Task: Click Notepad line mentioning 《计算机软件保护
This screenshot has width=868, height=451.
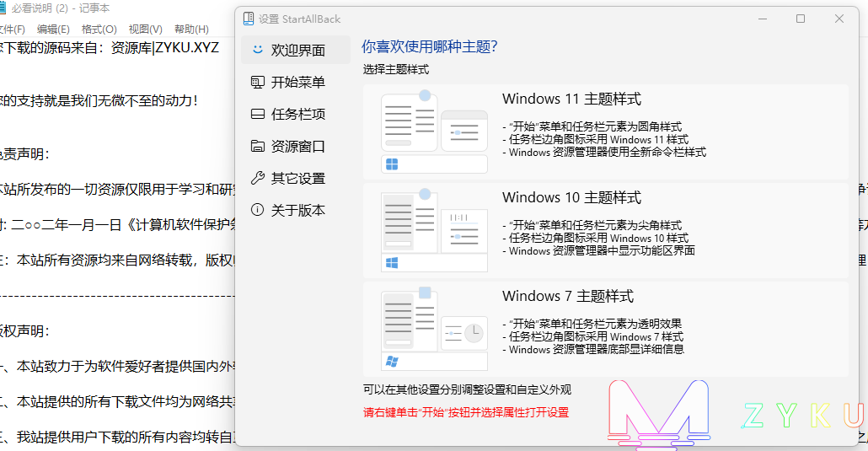Action: pos(118,225)
